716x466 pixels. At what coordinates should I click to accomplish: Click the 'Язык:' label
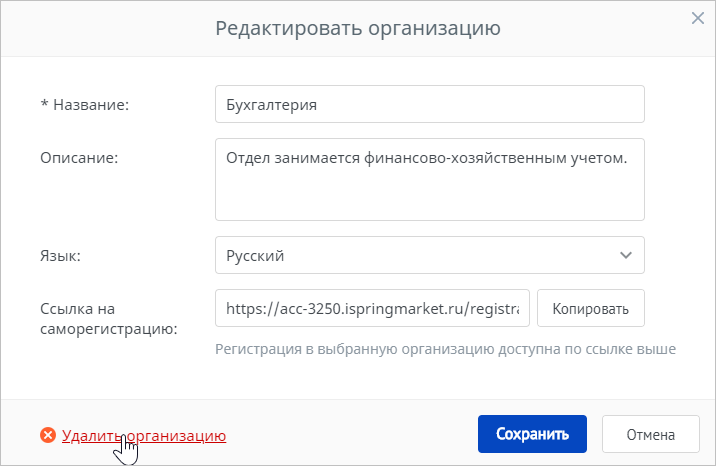60,256
